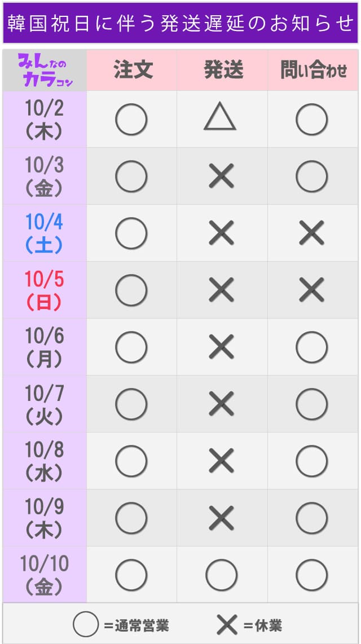Select the 問い合わせ column header

(x=313, y=70)
